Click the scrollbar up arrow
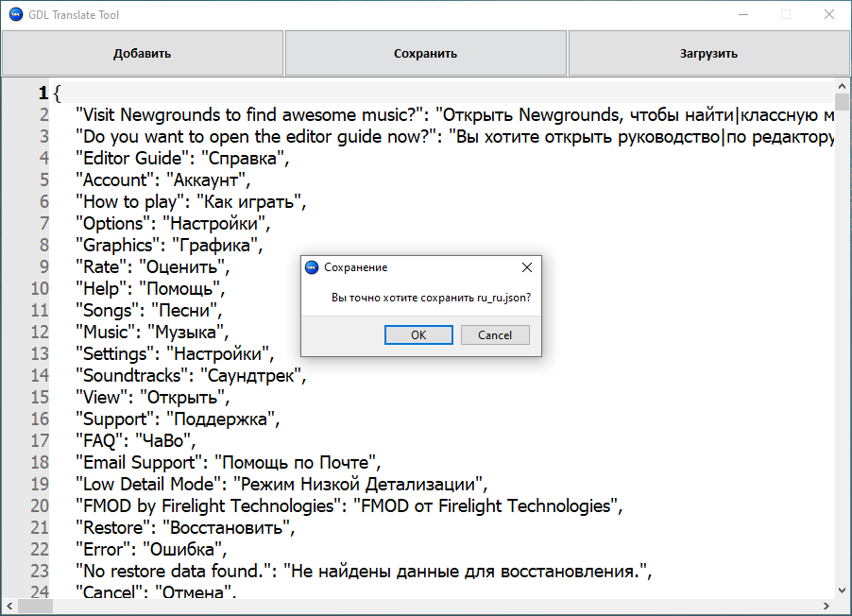 [x=843, y=86]
